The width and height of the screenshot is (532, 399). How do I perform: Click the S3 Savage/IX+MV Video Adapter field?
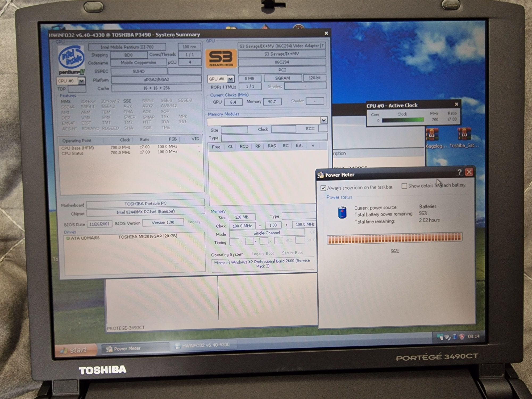tap(282, 46)
